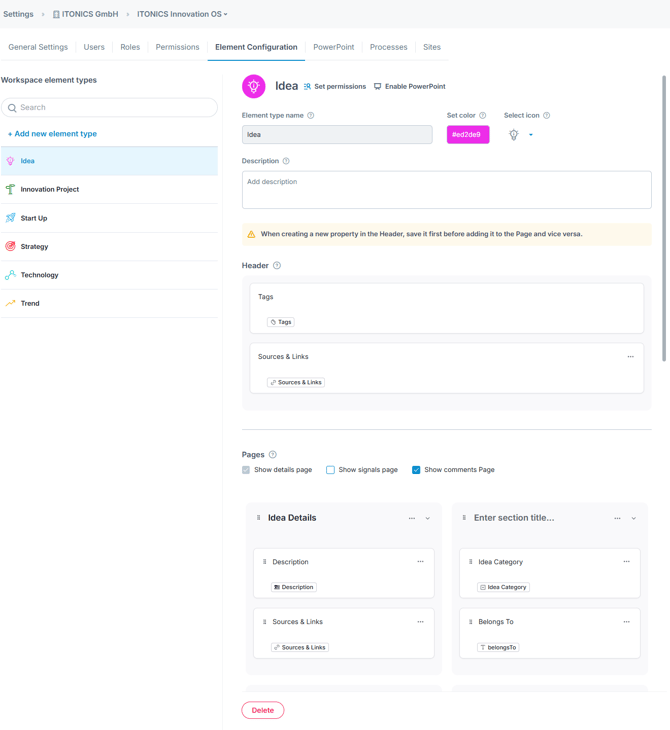Image resolution: width=670 pixels, height=730 pixels.
Task: Collapse the Idea Details section chevron
Action: 428,519
